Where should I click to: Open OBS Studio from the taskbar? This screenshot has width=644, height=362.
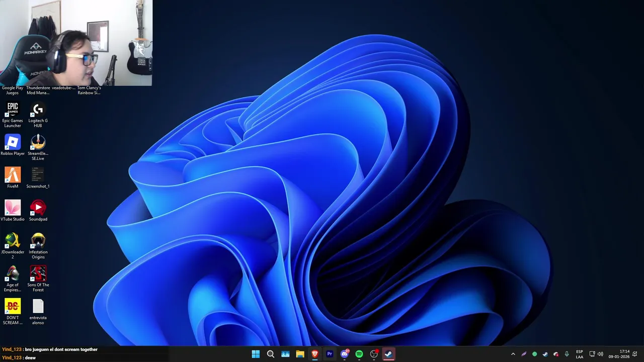tap(374, 354)
